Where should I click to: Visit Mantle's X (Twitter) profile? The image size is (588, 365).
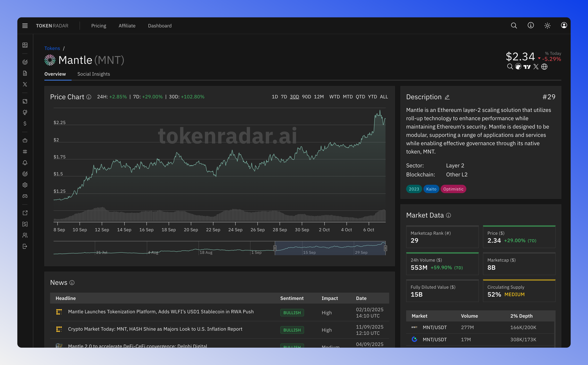pyautogui.click(x=536, y=67)
